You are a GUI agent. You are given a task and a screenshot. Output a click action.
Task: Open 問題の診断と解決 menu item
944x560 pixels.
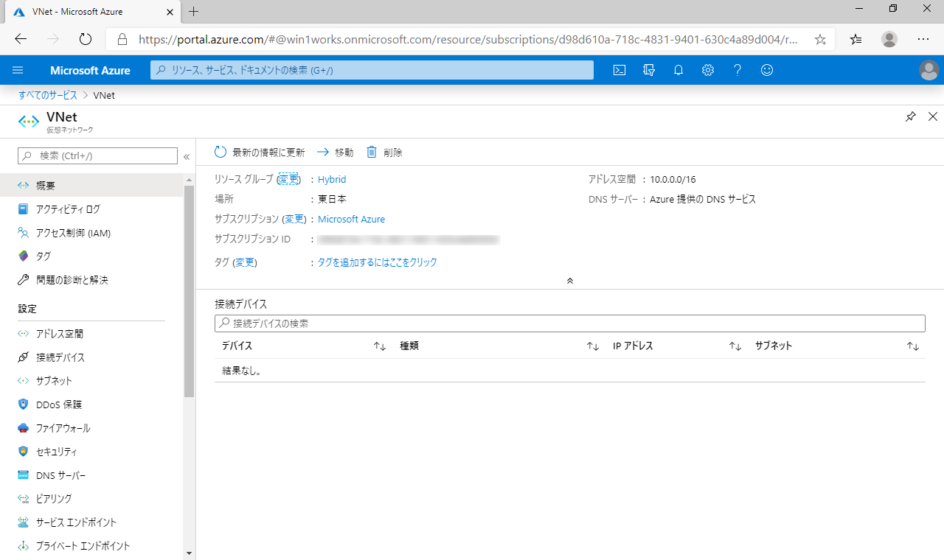[x=91, y=280]
